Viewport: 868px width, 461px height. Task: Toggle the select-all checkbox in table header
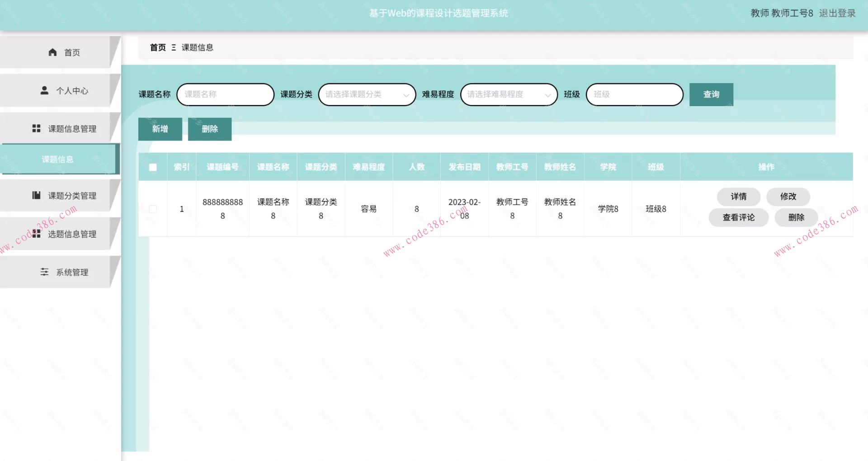[152, 167]
